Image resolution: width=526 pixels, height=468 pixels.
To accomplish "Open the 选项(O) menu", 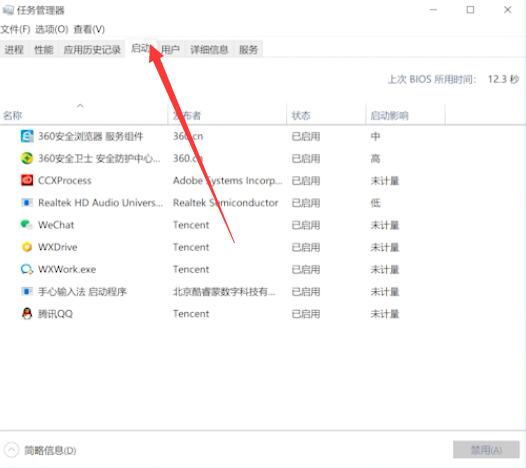I will point(52,30).
